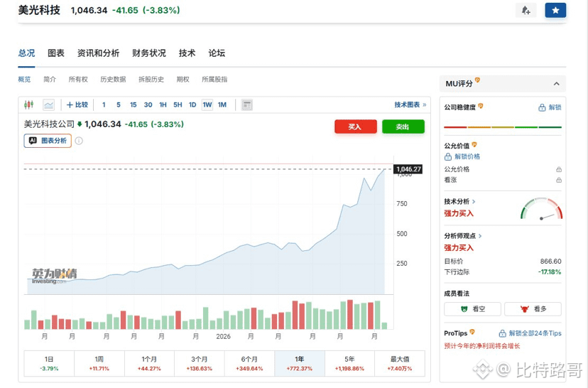This screenshot has width=588, height=388.
Task: Open ProTips Pro info badge
Action: pyautogui.click(x=472, y=332)
